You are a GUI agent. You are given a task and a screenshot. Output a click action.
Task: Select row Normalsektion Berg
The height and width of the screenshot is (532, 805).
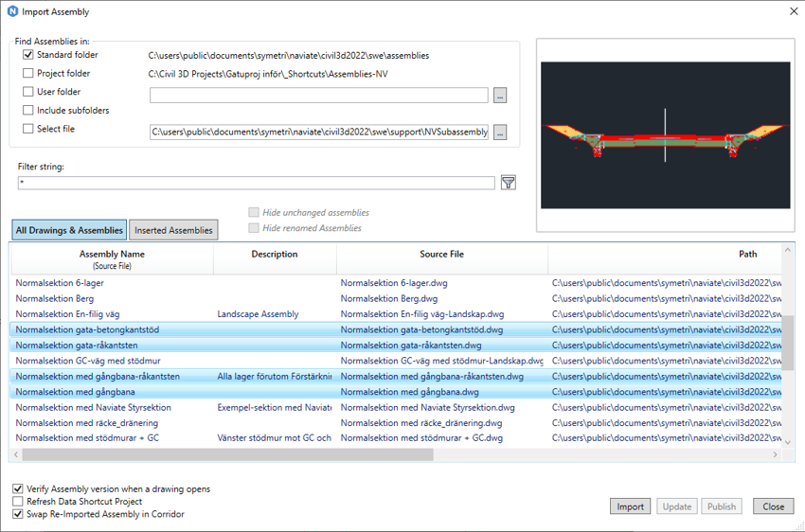tap(396, 298)
